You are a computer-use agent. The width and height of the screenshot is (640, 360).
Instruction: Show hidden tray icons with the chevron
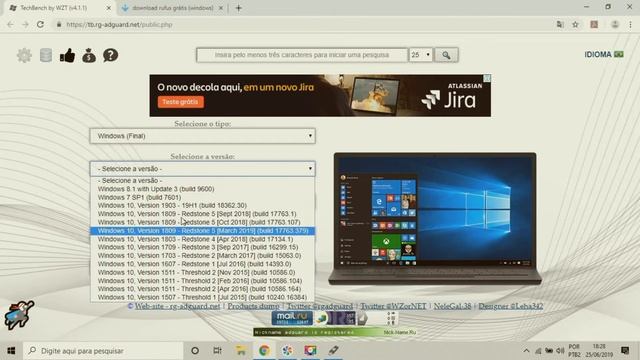coord(527,351)
